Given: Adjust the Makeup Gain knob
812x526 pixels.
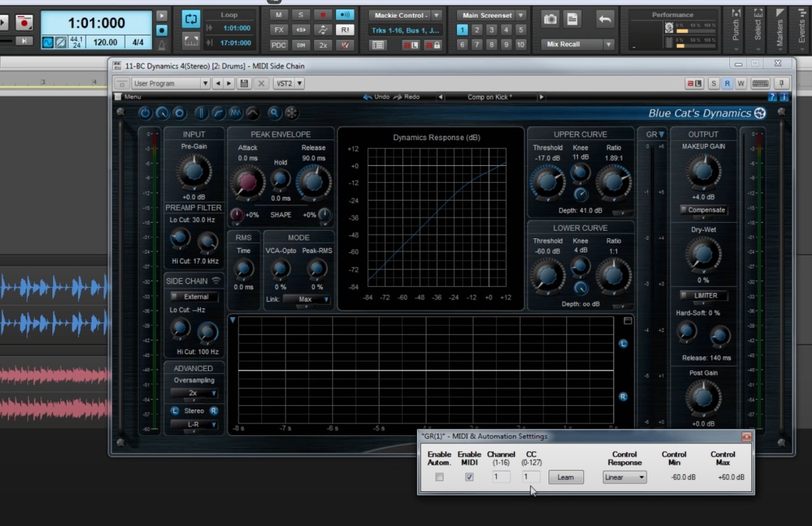Looking at the screenshot, I should tap(703, 171).
